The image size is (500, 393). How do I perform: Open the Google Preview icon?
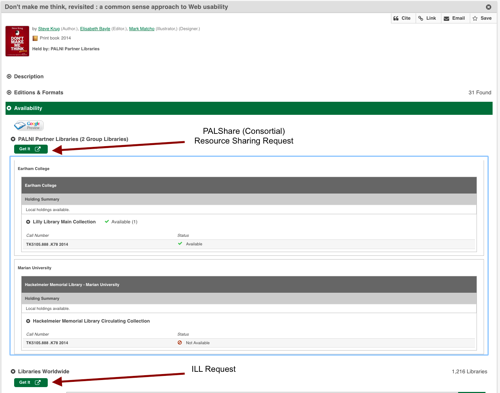[x=29, y=125]
